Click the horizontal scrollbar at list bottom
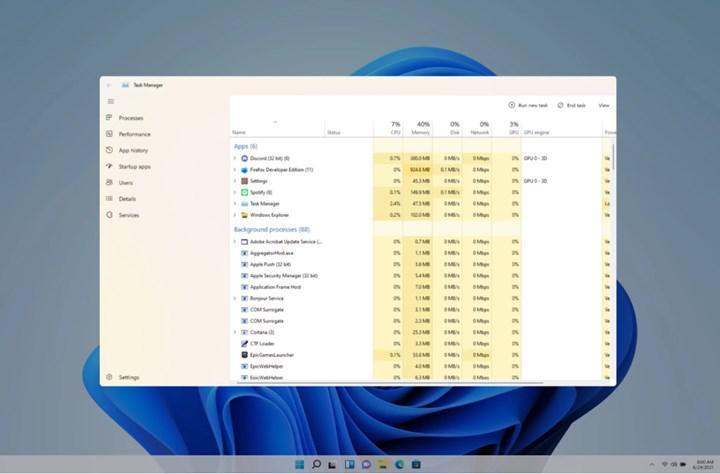 390,382
